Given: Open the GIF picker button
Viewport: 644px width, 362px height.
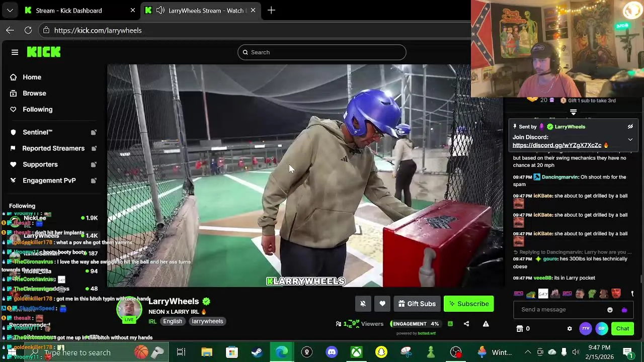Looking at the screenshot, I should click(x=602, y=329).
